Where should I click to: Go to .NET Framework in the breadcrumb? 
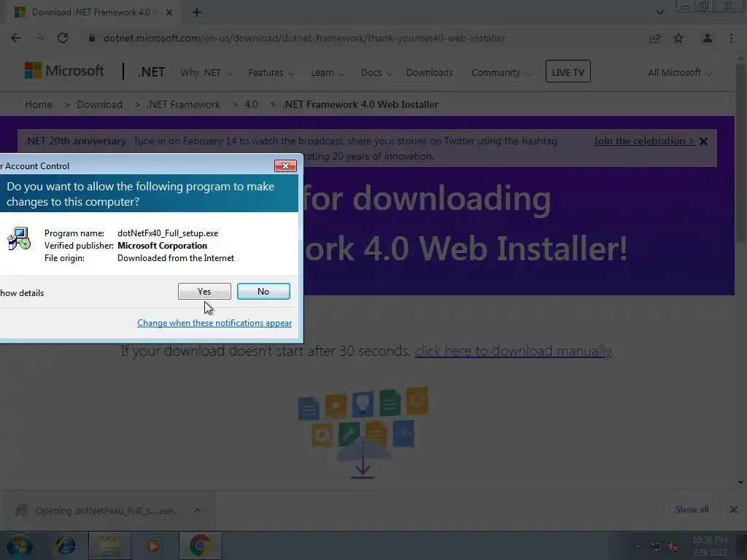[183, 104]
